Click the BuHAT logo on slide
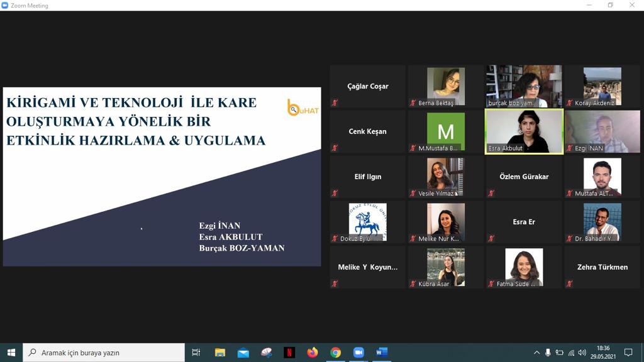The width and height of the screenshot is (644, 362). click(x=303, y=107)
